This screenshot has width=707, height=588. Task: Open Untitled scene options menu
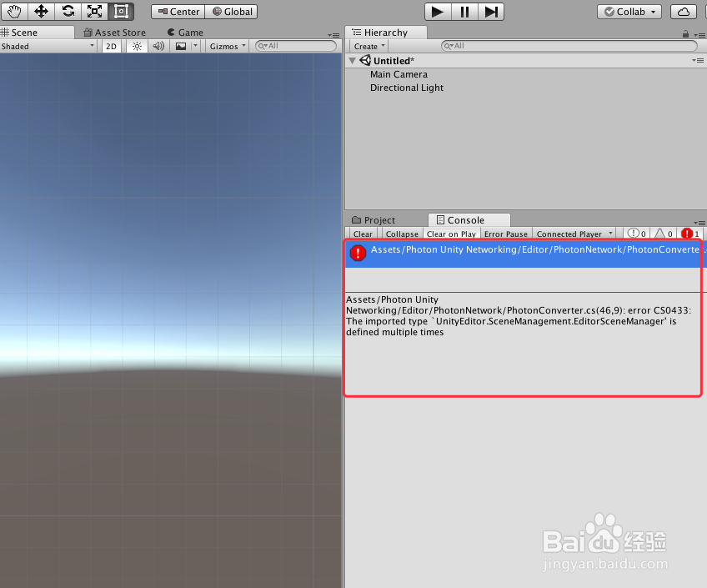(699, 60)
